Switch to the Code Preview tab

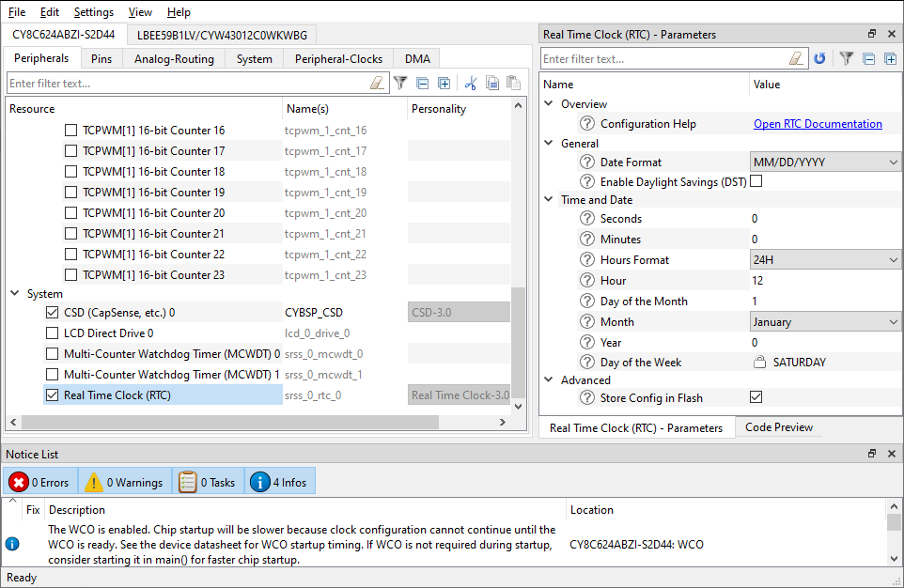tap(778, 427)
